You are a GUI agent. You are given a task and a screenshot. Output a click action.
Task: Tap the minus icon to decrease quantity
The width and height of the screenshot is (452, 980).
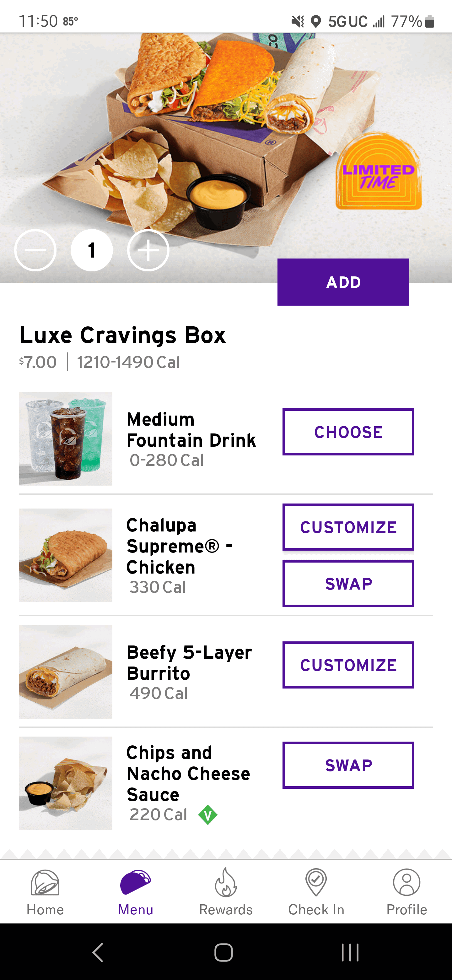pos(35,250)
